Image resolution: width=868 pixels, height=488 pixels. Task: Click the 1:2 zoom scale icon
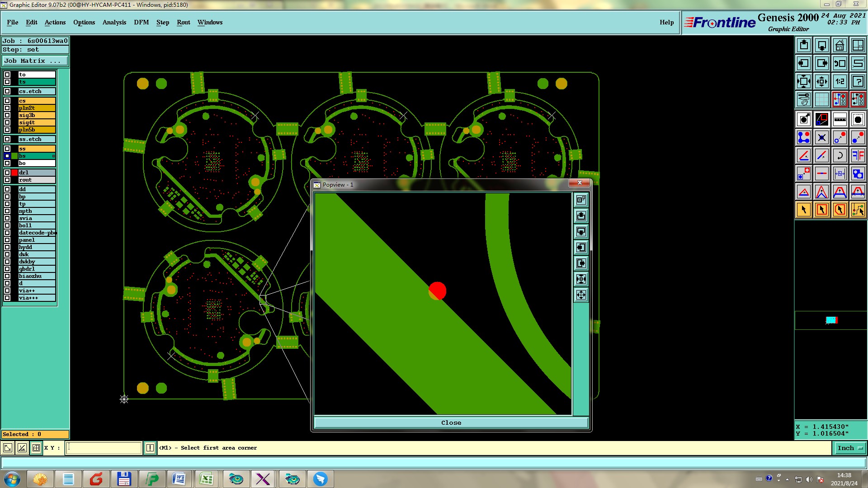[840, 81]
